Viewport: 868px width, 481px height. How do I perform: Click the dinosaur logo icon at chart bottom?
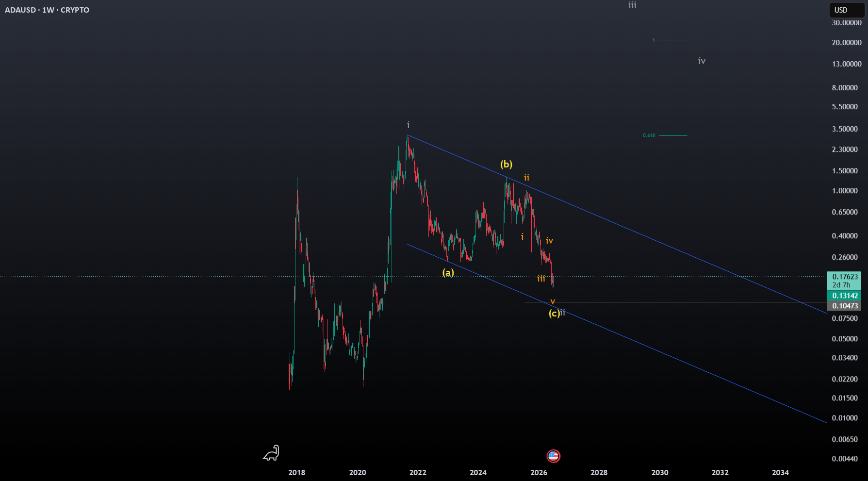pyautogui.click(x=271, y=453)
